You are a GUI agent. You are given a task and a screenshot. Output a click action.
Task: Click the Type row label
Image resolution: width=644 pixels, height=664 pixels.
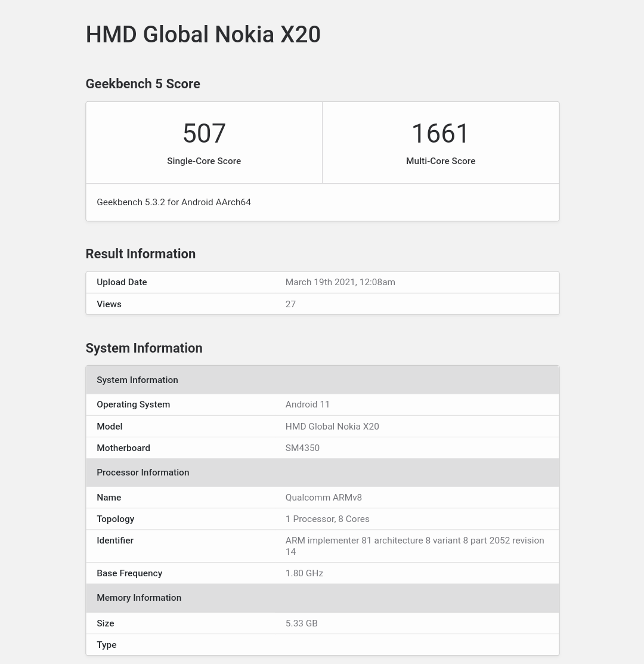point(107,645)
